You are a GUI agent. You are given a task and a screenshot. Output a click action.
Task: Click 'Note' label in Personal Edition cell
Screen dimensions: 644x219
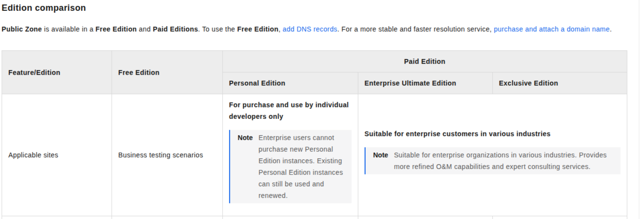[245, 138]
